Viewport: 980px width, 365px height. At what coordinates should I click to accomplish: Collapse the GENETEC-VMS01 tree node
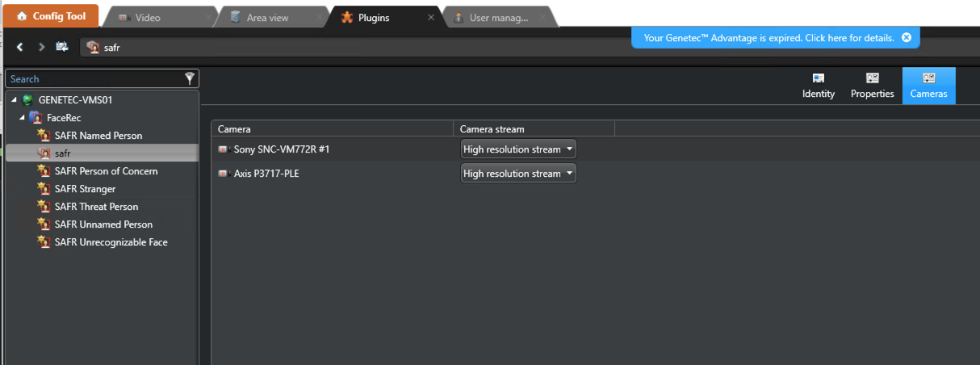pyautogui.click(x=14, y=100)
